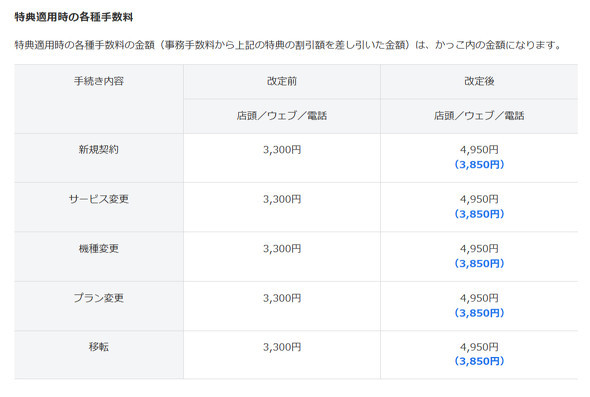Click the プラン変更 row label
590x397 pixels.
(99, 298)
